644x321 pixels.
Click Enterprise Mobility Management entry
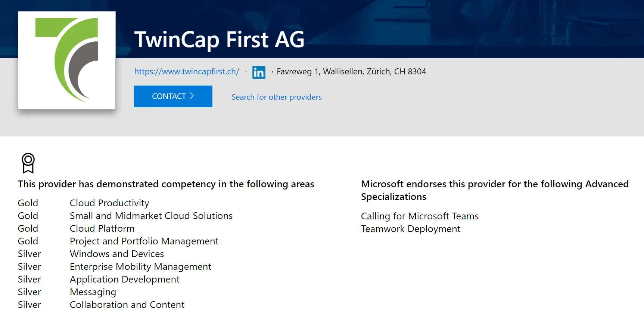tap(141, 267)
